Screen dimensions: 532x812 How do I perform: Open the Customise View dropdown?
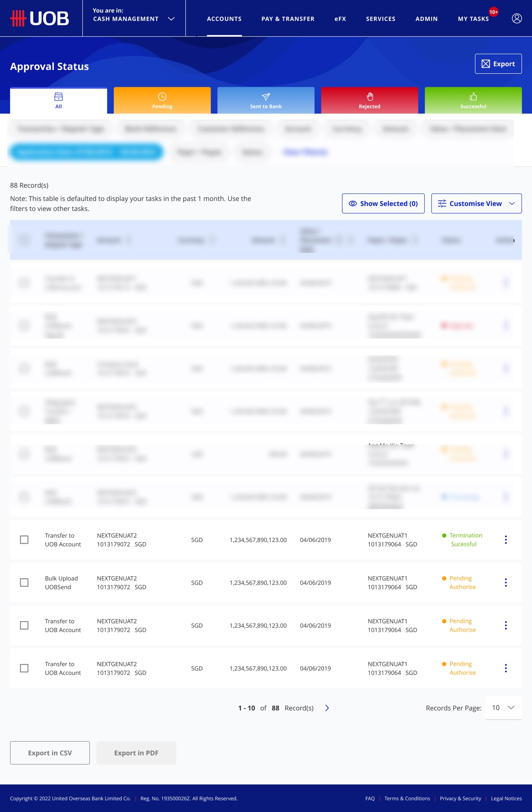pyautogui.click(x=476, y=203)
